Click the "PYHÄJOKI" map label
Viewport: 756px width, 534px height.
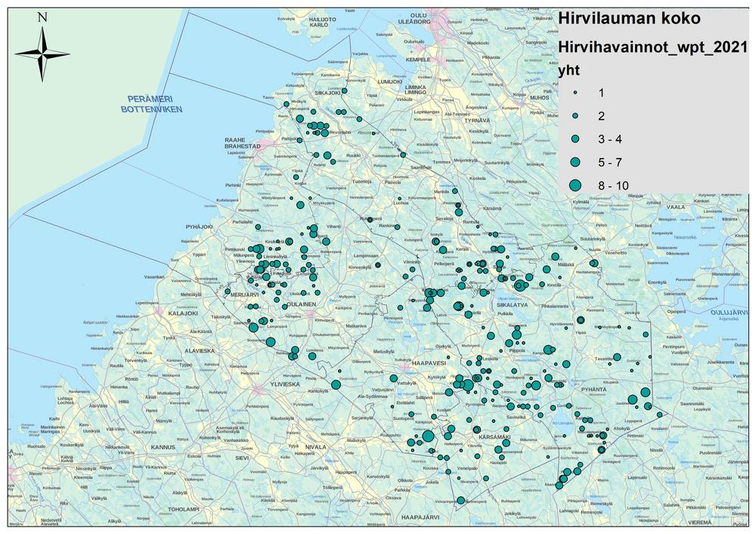200,227
